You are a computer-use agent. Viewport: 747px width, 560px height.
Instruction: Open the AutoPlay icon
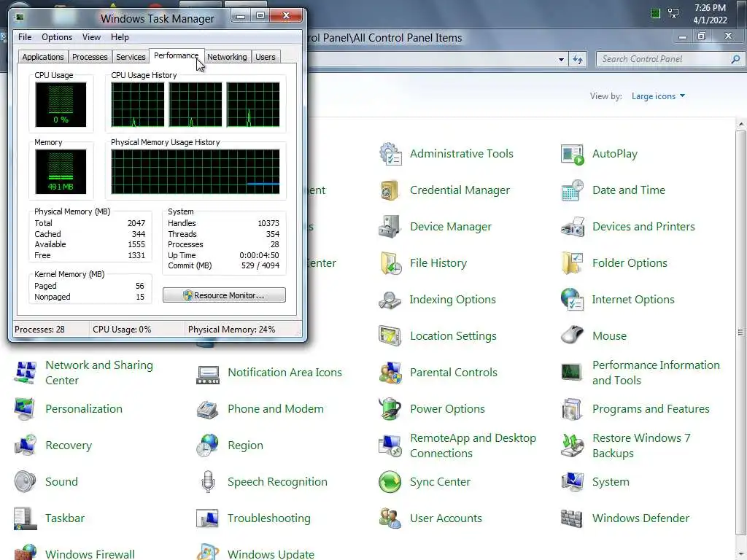pyautogui.click(x=572, y=154)
